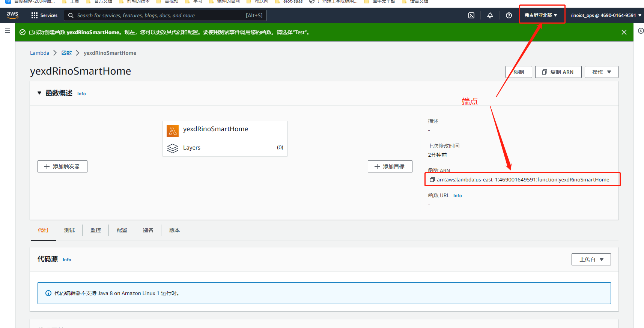Image resolution: width=644 pixels, height=328 pixels.
Task: Switch to the 测试 tab
Action: pos(69,230)
